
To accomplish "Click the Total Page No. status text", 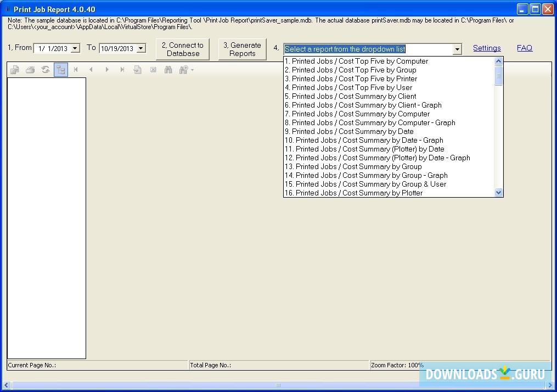I will click(x=210, y=365).
